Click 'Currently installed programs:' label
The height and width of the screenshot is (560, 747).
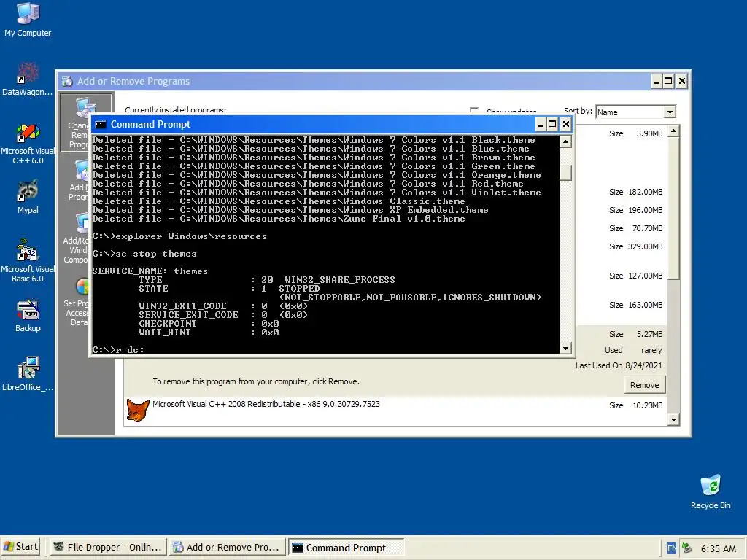[x=175, y=110]
